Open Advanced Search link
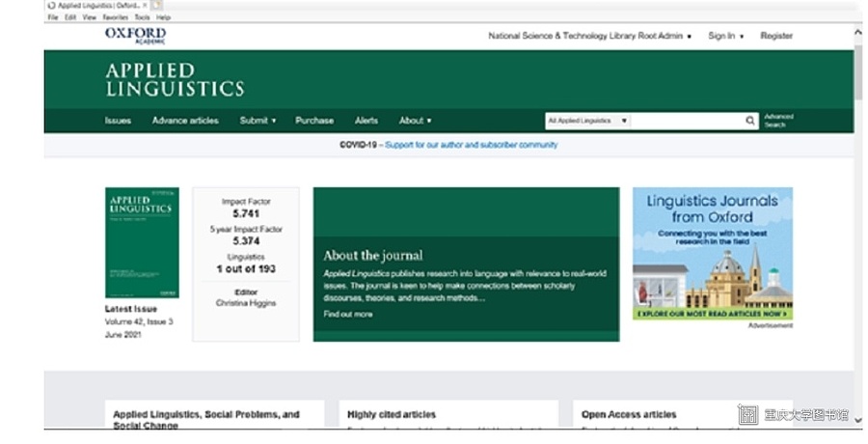The height and width of the screenshot is (444, 868). (779, 121)
